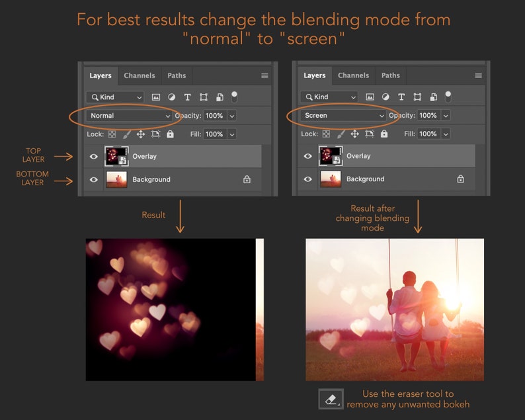
Task: Click Opacity 100% field in left panel
Action: point(215,116)
